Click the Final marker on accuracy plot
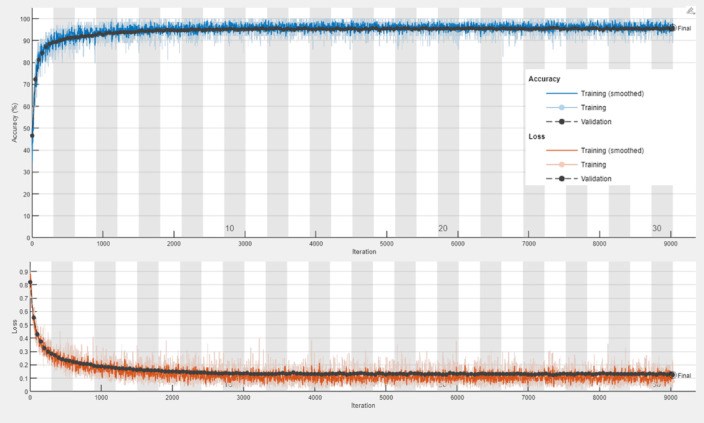 (673, 28)
